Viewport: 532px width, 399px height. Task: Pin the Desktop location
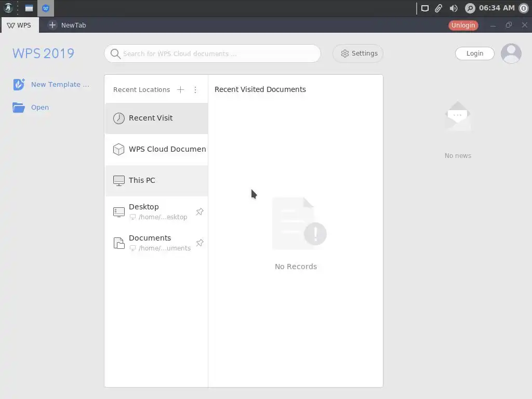coord(199,212)
